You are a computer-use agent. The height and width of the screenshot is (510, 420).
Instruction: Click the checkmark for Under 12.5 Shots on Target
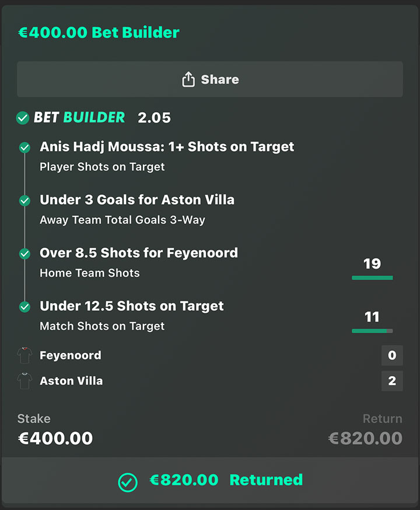[24, 307]
